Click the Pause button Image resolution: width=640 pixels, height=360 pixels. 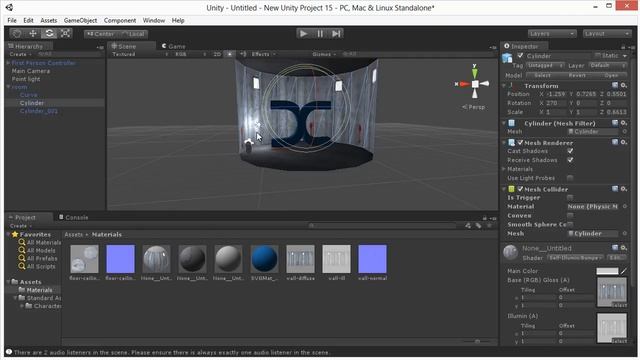[320, 34]
